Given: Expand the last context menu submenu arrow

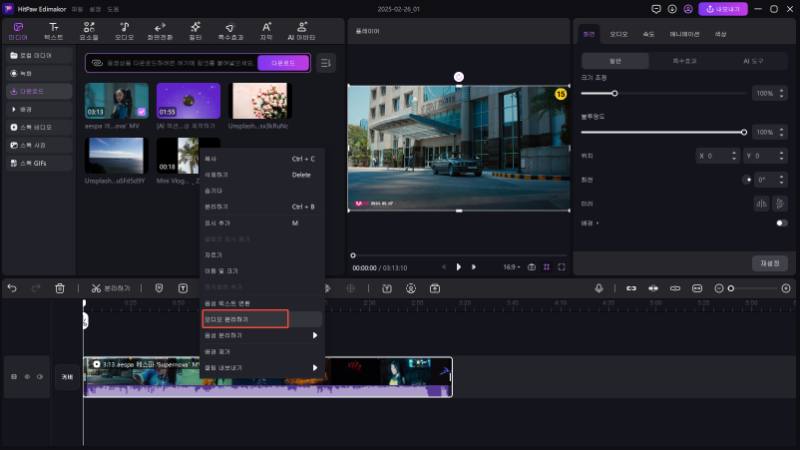Looking at the screenshot, I should coord(315,368).
